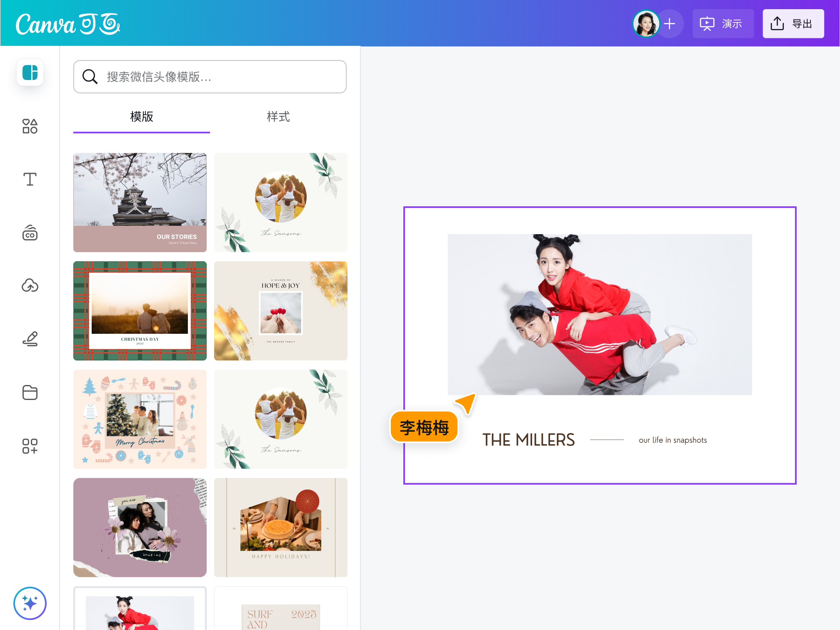Select the Draw pen icon
Screen dimensions: 840x630
pos(30,339)
